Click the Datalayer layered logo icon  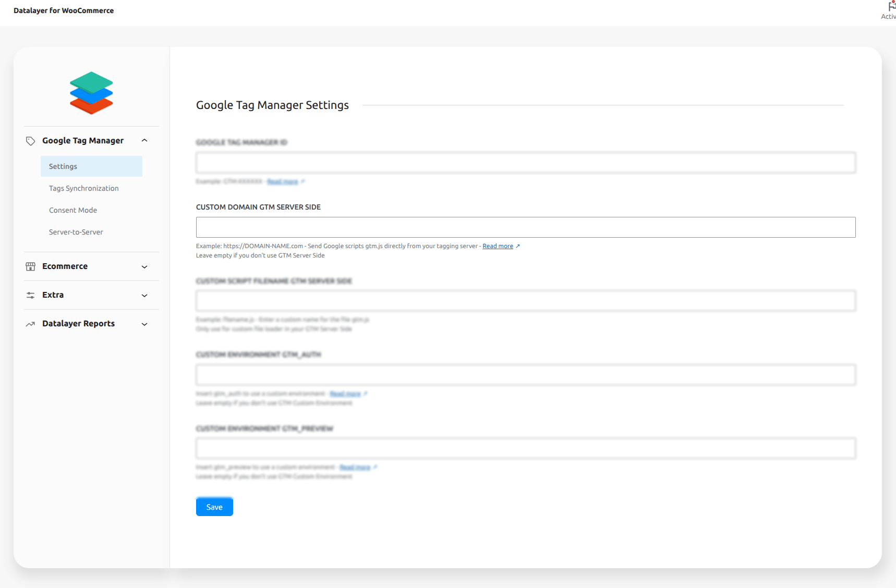[91, 93]
